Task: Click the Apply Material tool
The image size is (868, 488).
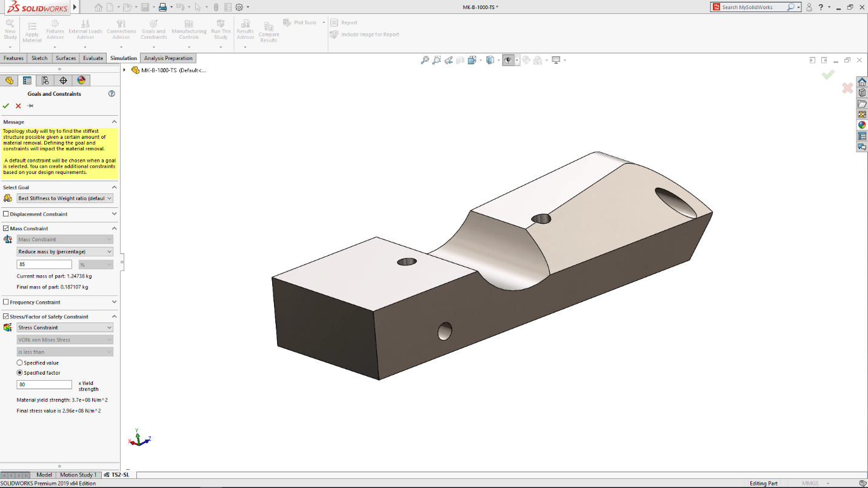Action: [x=32, y=32]
